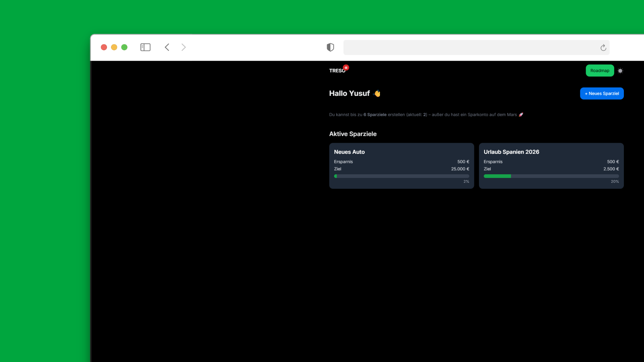Navigate forward with the right chevron

183,47
